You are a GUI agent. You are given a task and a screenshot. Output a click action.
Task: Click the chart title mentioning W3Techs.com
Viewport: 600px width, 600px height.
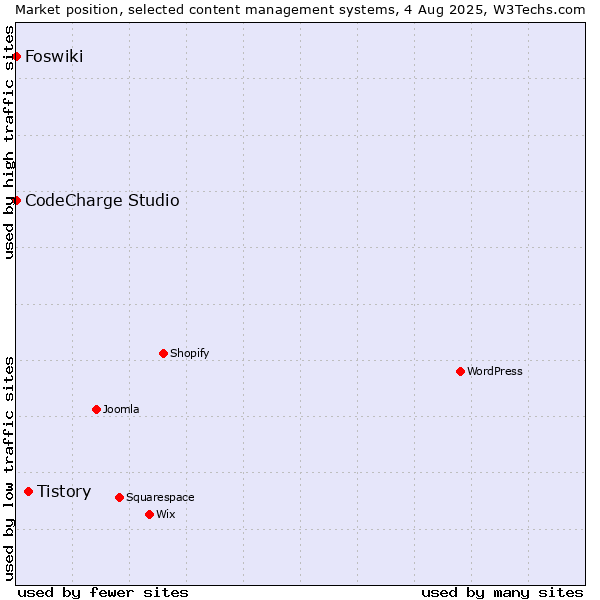pos(300,10)
